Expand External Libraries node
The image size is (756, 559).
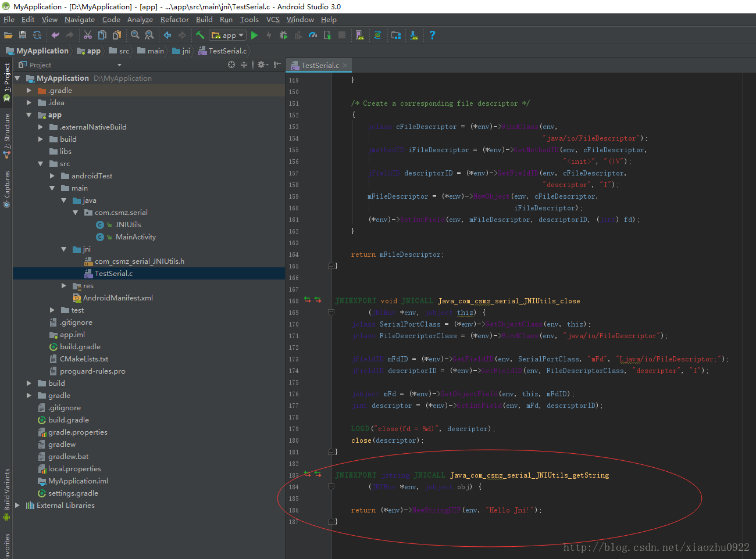point(17,506)
